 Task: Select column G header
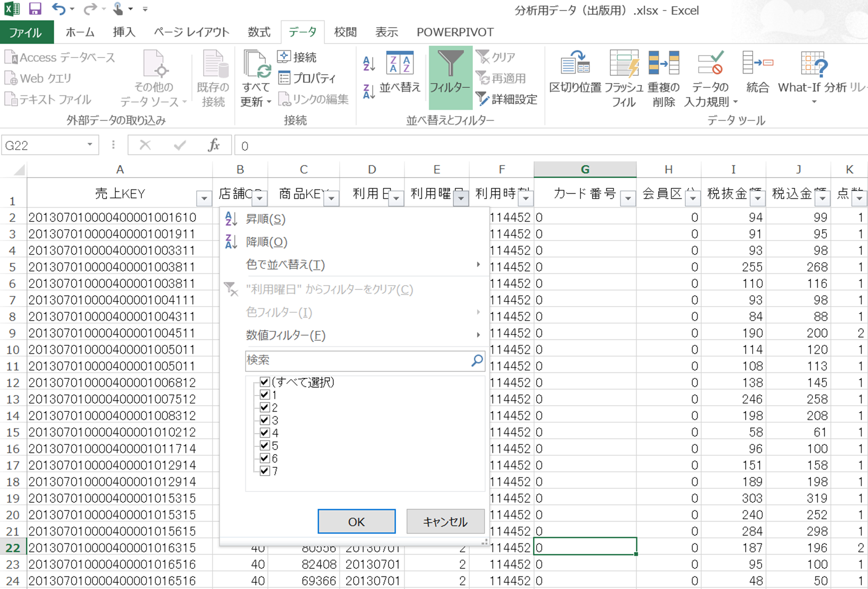click(x=585, y=170)
